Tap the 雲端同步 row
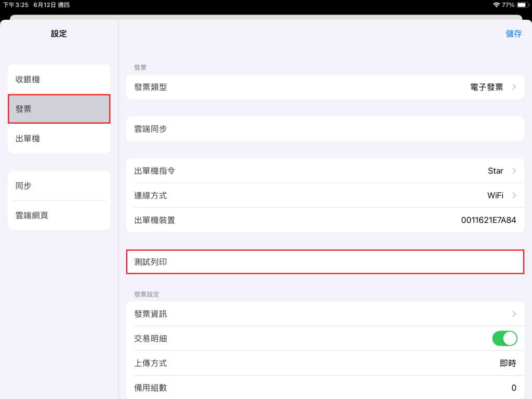 [325, 129]
